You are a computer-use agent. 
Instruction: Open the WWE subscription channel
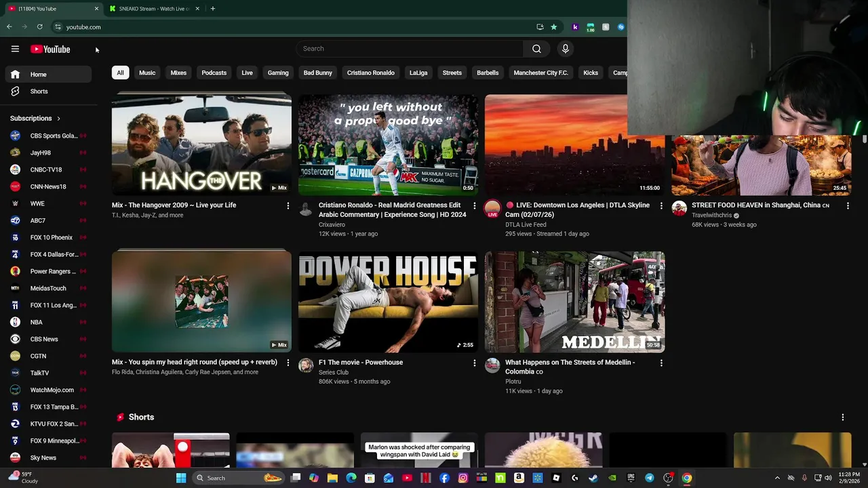tap(48, 203)
